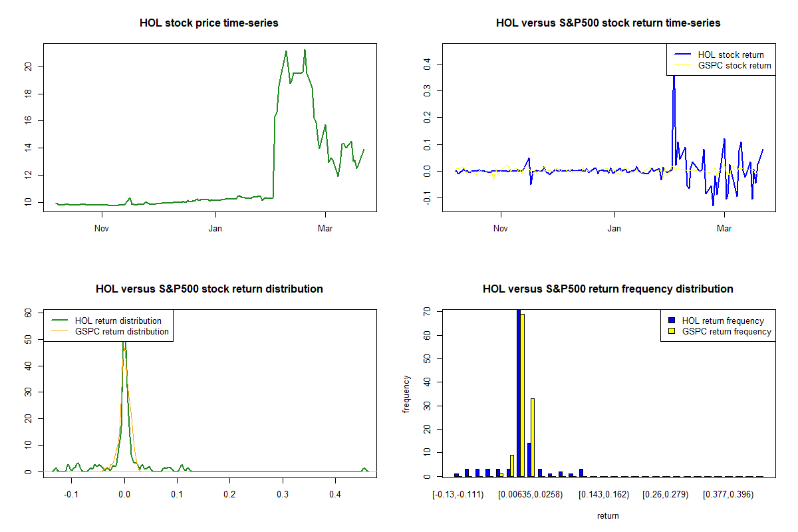Viewport: 798px width, 532px height.
Task: Click the HOL stock price time-series title
Action: coord(209,23)
